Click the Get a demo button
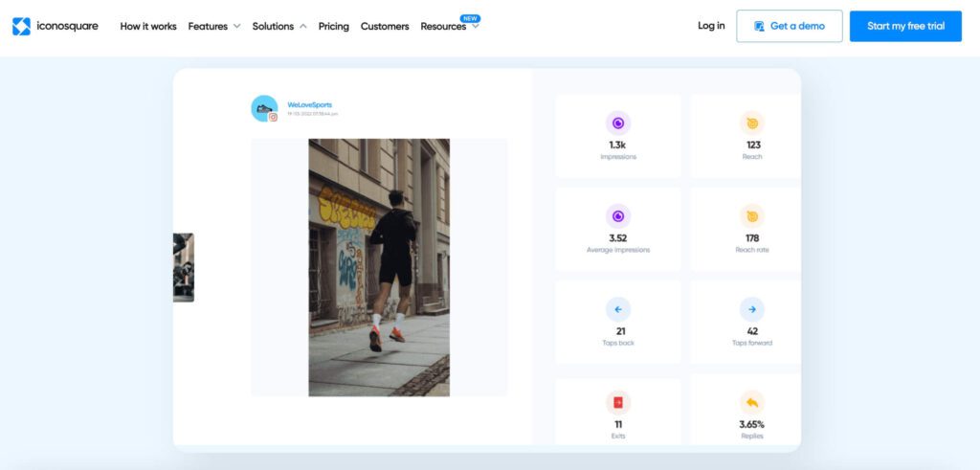980x470 pixels. pos(789,26)
